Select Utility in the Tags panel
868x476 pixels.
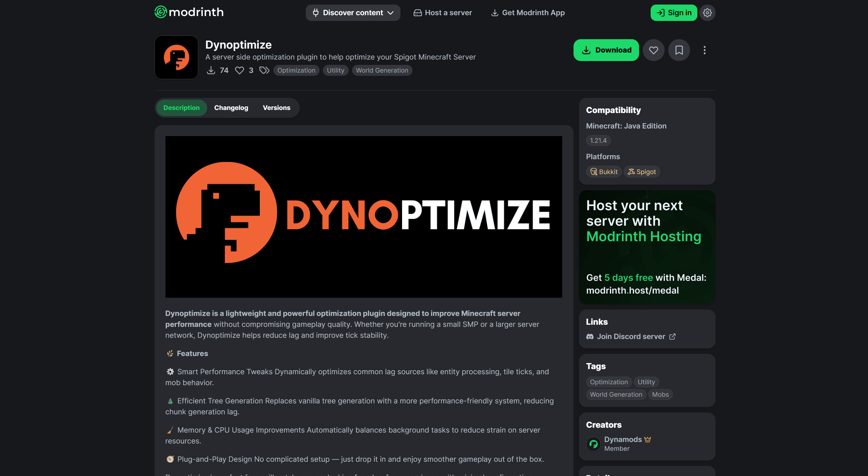pos(646,382)
